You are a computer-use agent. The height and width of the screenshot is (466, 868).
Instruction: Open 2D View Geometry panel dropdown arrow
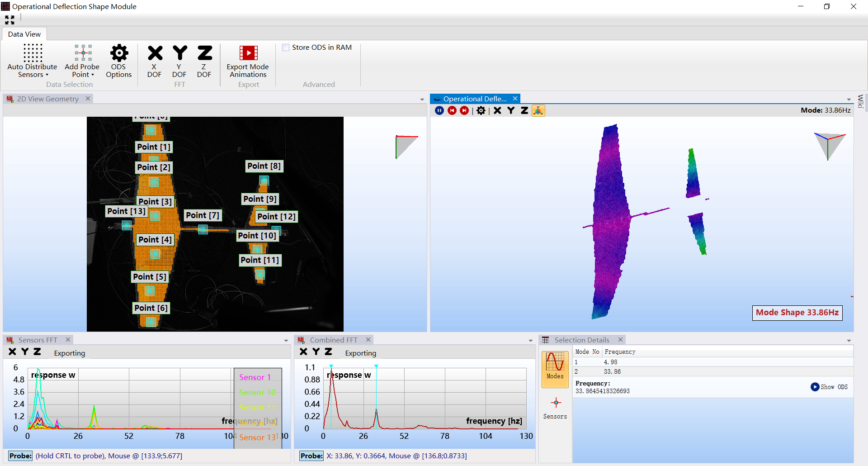click(x=422, y=100)
